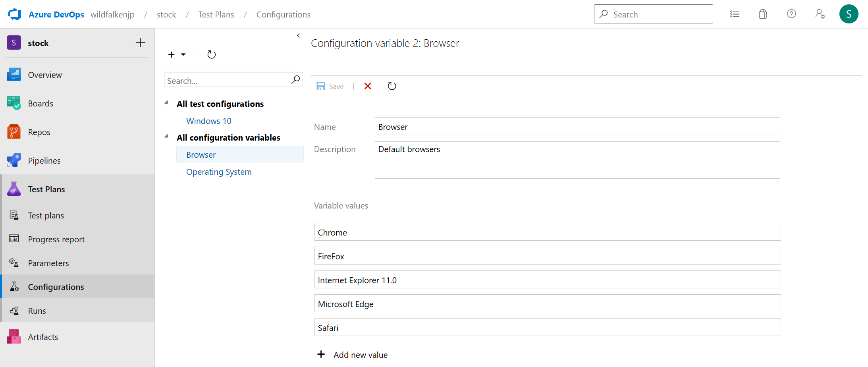Select Operating System variable

click(x=219, y=172)
